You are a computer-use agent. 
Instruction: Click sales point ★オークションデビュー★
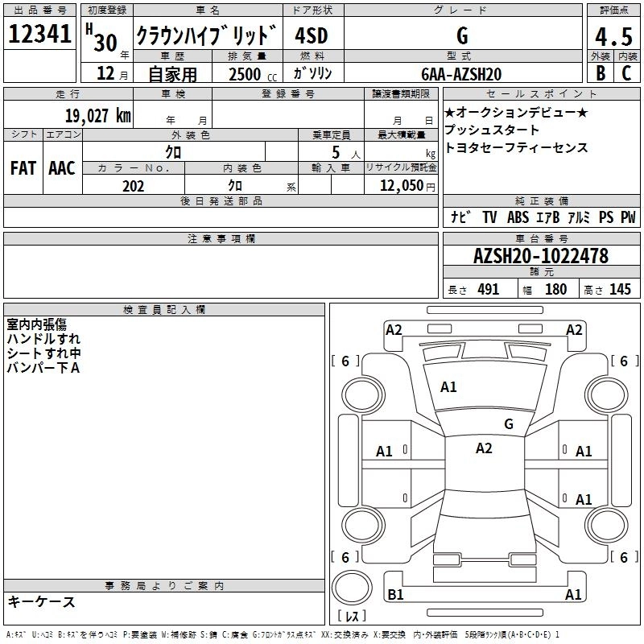(516, 112)
